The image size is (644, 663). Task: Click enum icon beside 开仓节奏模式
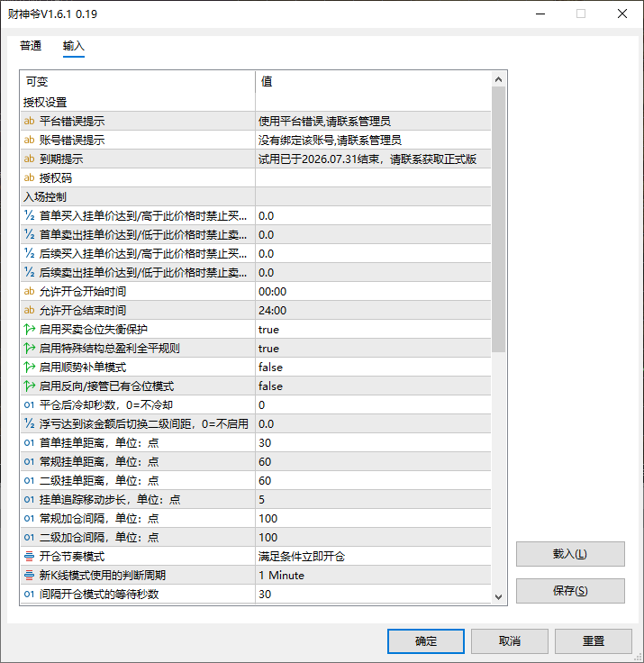(29, 556)
